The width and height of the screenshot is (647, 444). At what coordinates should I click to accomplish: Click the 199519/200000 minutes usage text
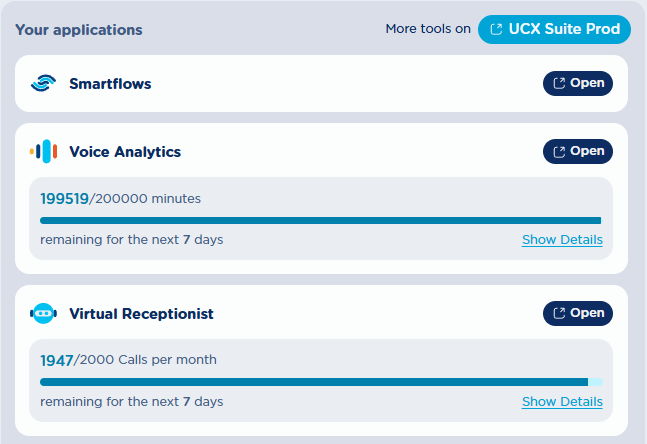120,198
